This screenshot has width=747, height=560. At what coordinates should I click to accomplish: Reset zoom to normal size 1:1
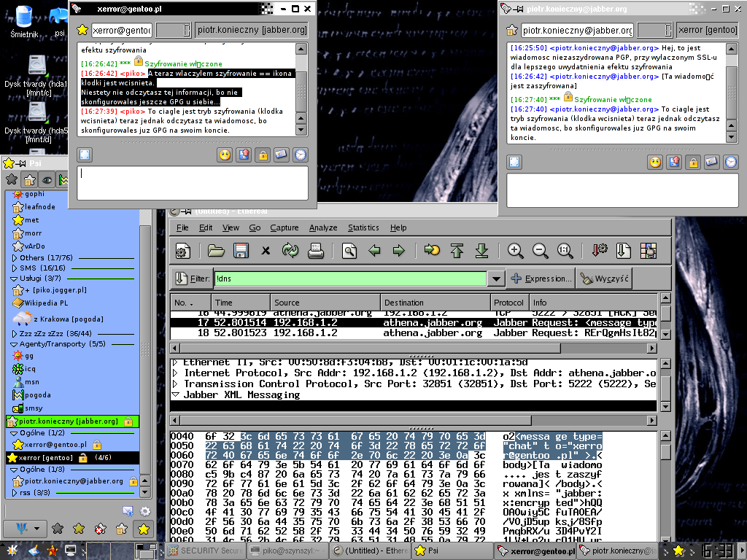pos(565,251)
